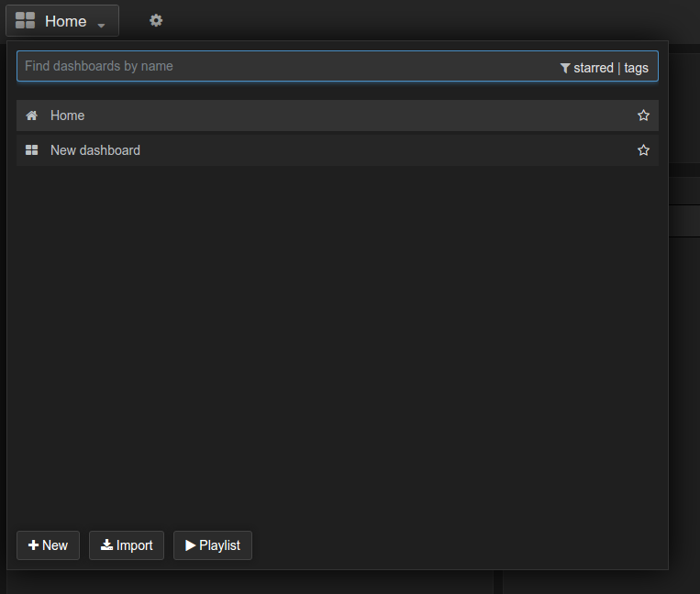The height and width of the screenshot is (594, 700).
Task: Filter dashboards by tags
Action: tap(636, 68)
